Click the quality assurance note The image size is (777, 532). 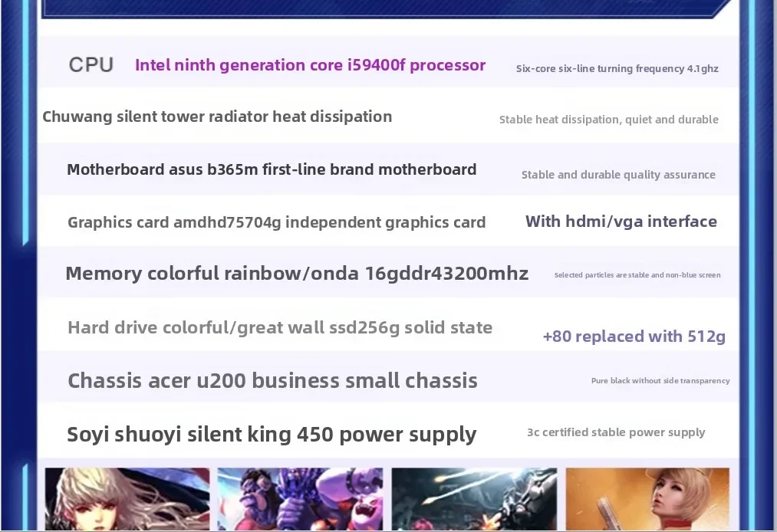pos(618,175)
